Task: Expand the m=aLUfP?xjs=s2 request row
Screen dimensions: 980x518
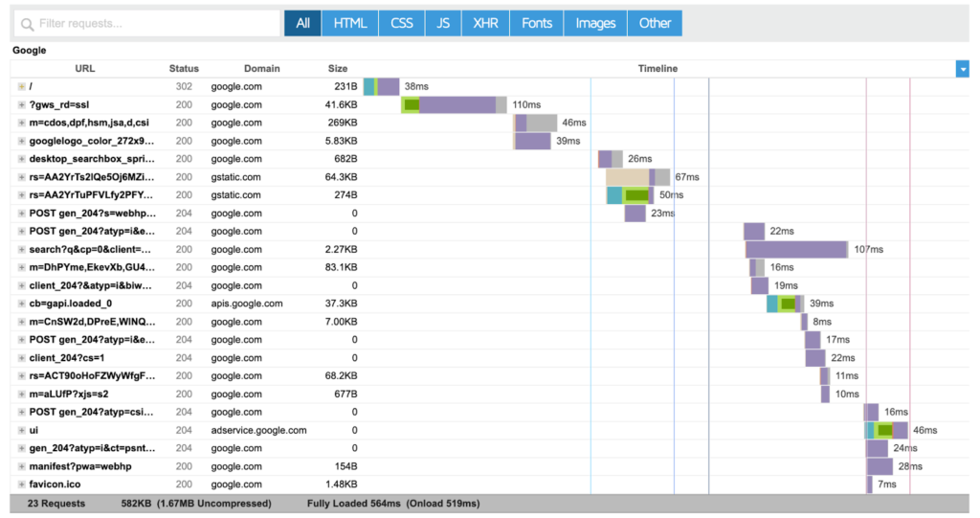Action: point(21,394)
